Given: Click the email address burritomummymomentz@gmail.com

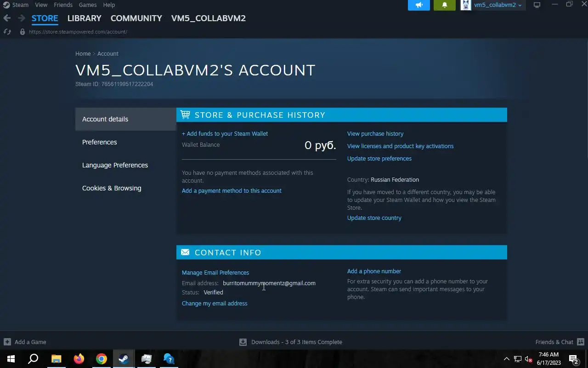Looking at the screenshot, I should [269, 283].
